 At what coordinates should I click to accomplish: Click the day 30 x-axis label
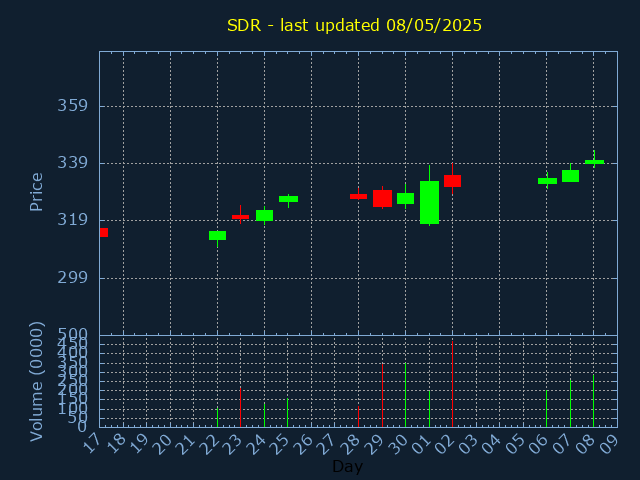click(x=398, y=444)
